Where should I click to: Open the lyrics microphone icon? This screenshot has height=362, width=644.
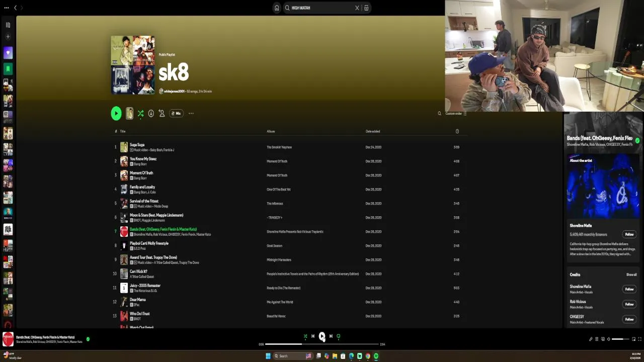(591, 339)
